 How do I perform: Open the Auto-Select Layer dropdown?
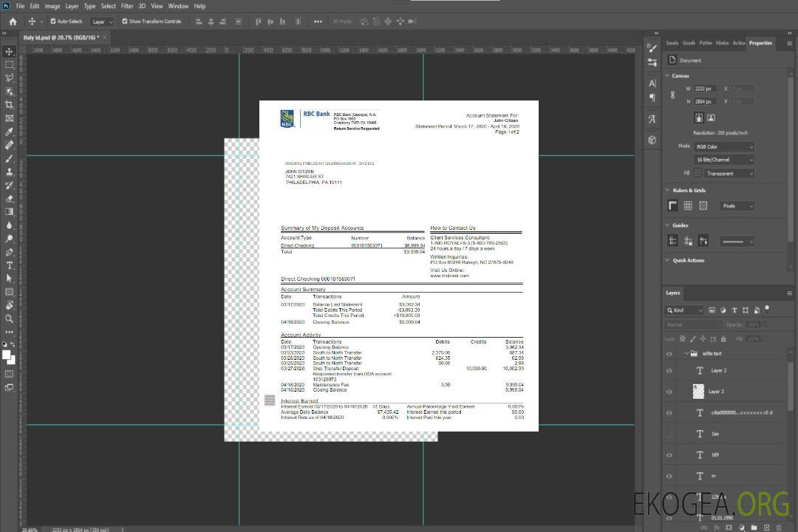coord(102,21)
